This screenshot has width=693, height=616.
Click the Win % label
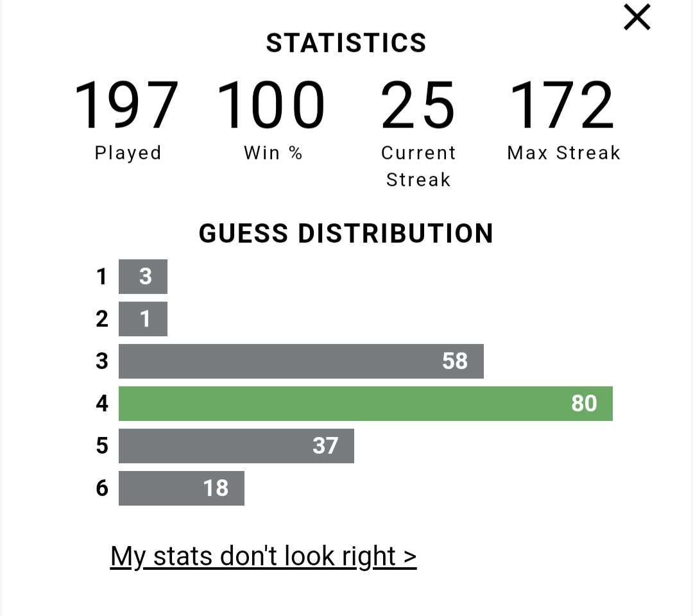click(x=273, y=153)
